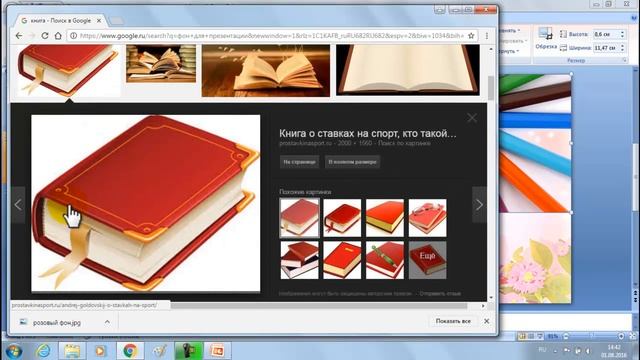Open downloaded file 'розовый фон.jpg'

(57, 322)
